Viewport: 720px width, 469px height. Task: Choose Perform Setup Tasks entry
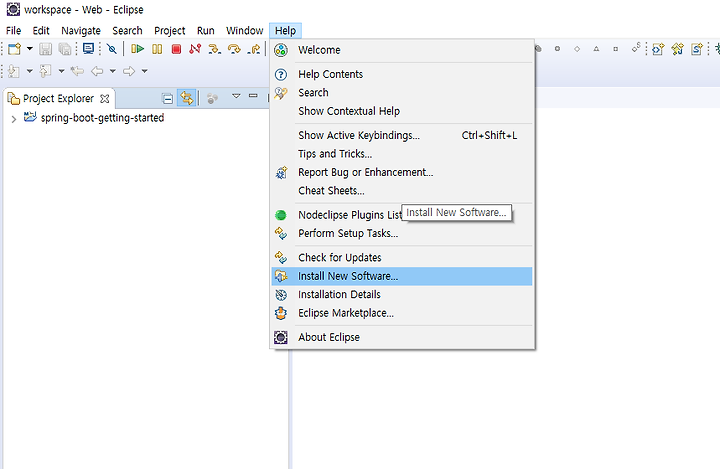click(x=402, y=233)
